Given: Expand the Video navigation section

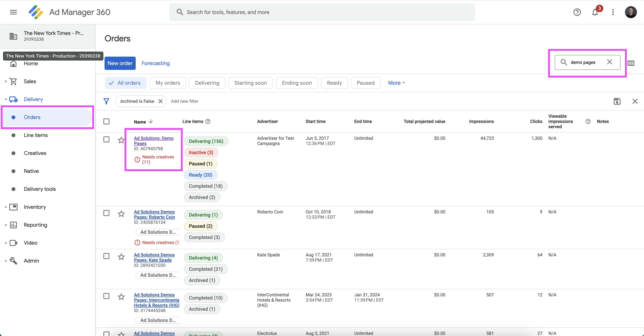Looking at the screenshot, I should coord(6,243).
